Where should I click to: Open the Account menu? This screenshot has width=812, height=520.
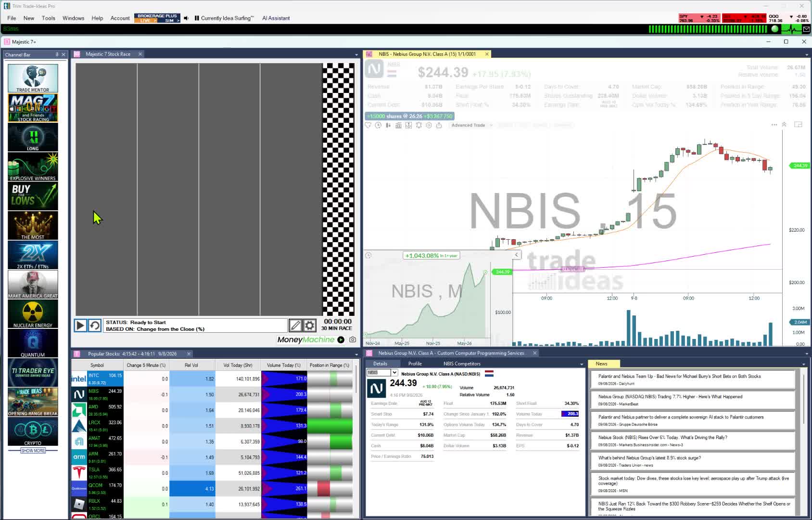[120, 18]
